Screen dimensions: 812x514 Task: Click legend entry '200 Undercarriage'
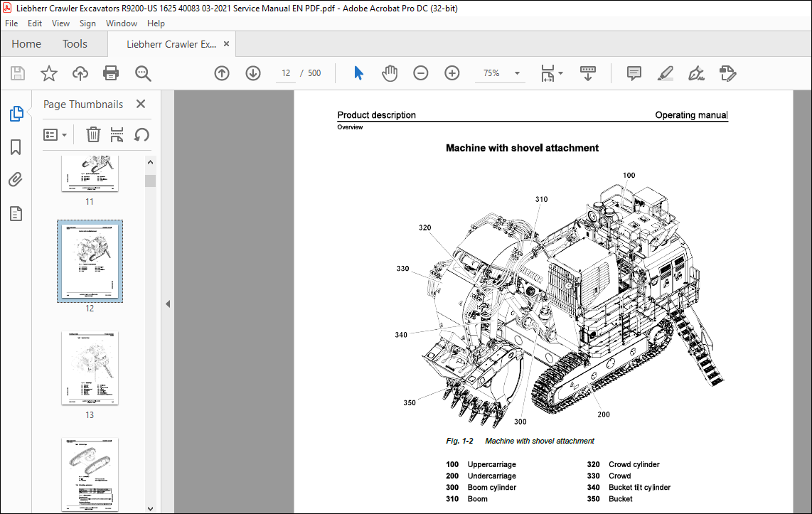[481, 476]
